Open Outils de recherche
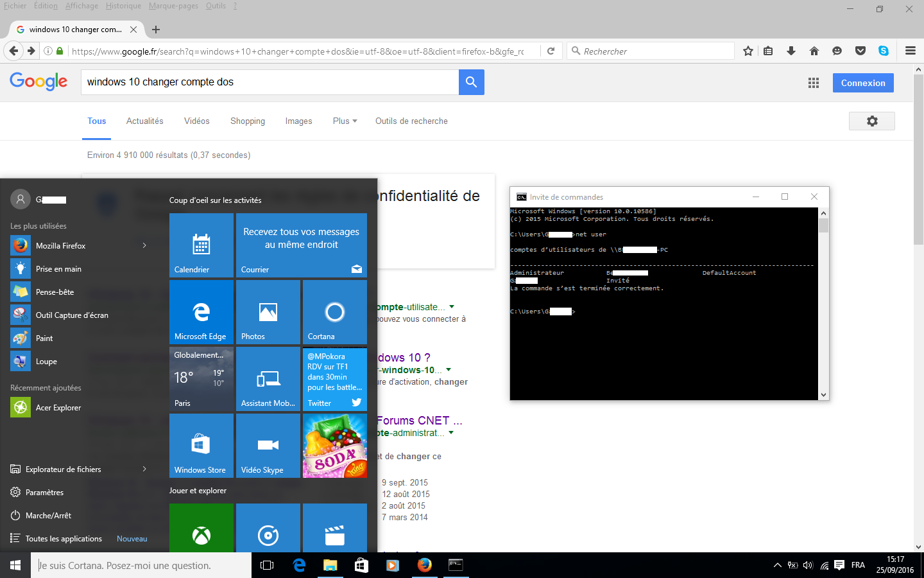924x578 pixels. (411, 121)
